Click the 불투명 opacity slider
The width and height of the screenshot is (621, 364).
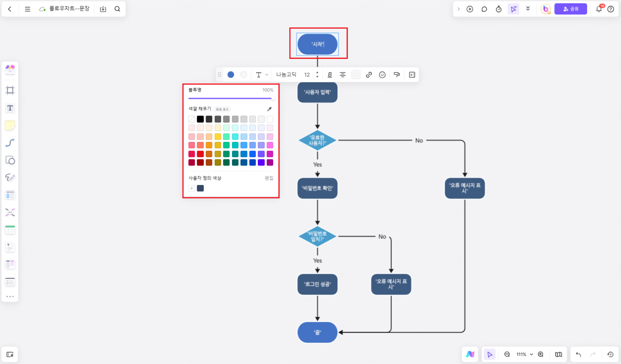click(x=231, y=98)
